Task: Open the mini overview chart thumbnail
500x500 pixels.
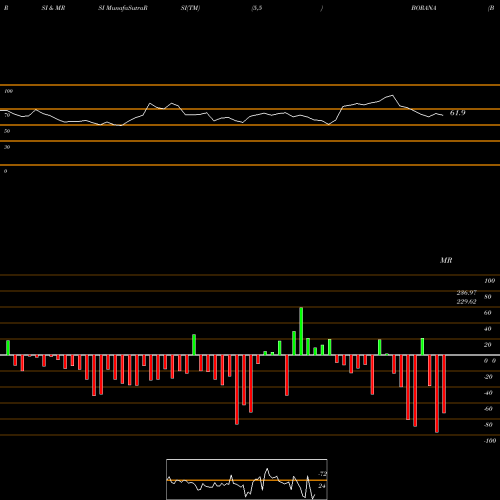Action: (x=247, y=479)
